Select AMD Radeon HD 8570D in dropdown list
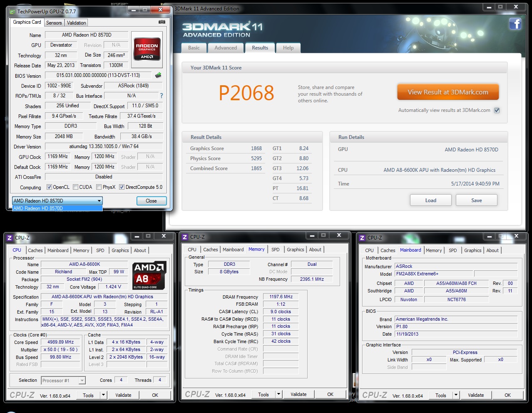This screenshot has height=413, width=532. click(x=57, y=208)
